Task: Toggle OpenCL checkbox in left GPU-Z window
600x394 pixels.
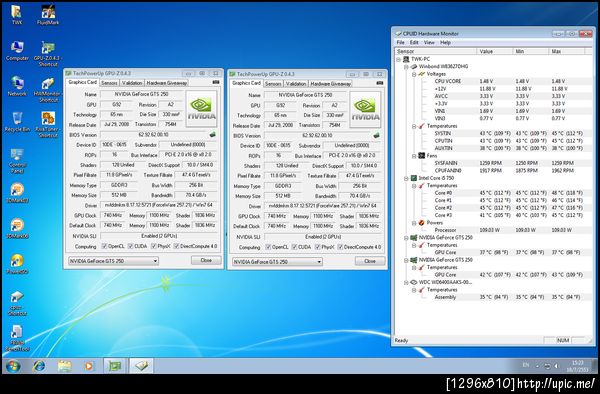Action: pos(104,246)
